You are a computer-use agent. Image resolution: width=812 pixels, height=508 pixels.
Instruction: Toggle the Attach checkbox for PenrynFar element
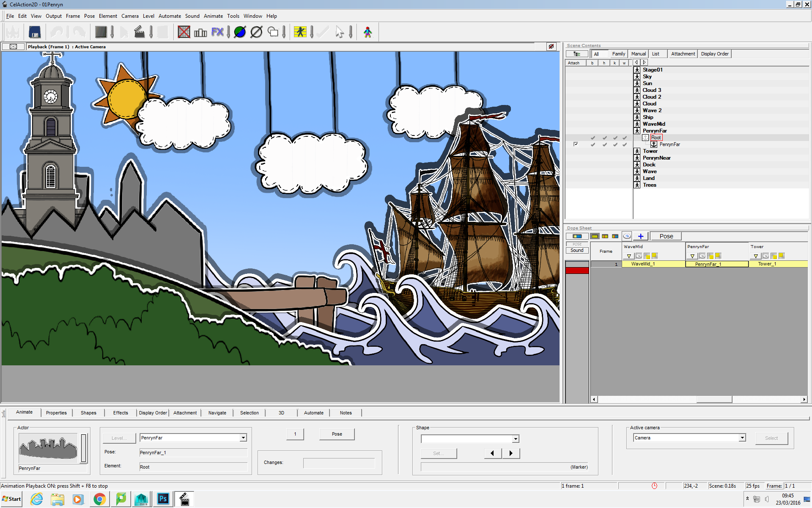576,144
